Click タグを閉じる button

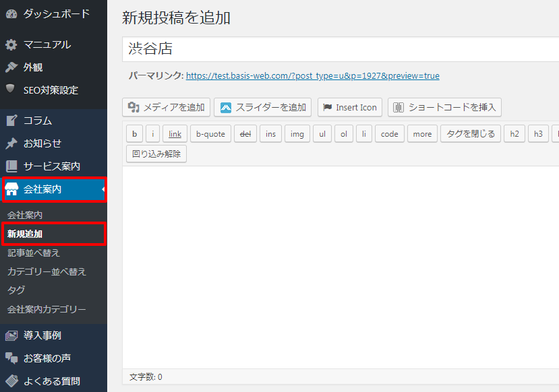(x=471, y=134)
